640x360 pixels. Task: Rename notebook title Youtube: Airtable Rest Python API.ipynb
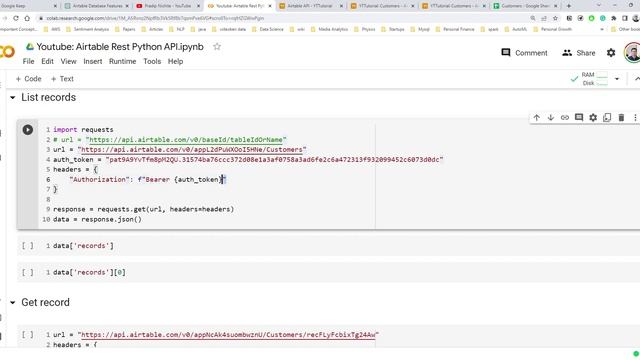(x=120, y=47)
